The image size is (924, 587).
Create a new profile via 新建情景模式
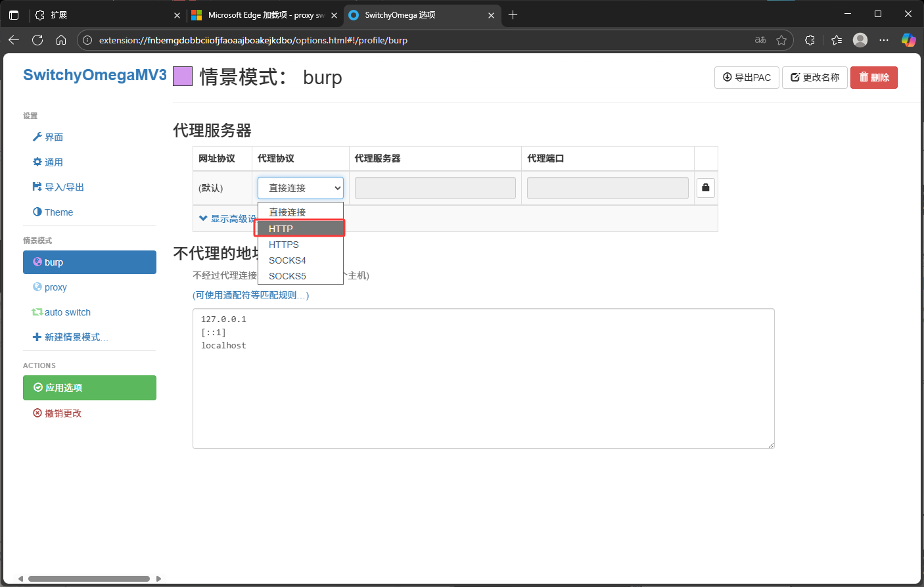click(x=70, y=337)
